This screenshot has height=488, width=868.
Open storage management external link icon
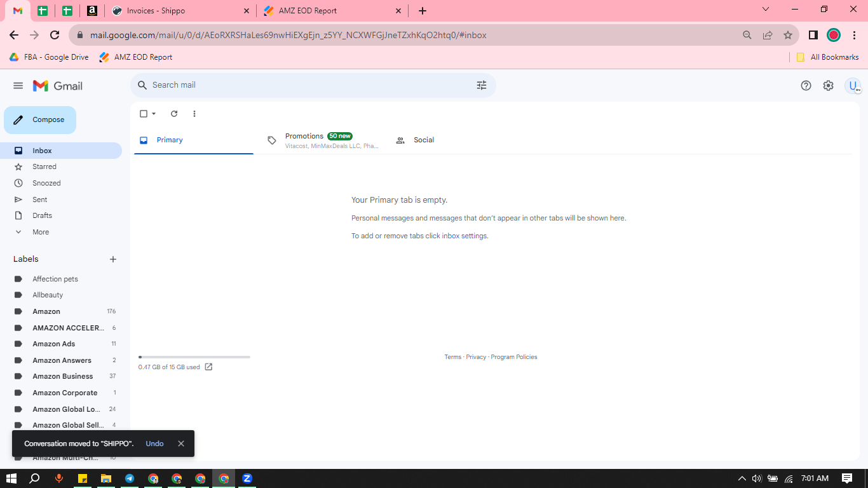[x=208, y=367]
